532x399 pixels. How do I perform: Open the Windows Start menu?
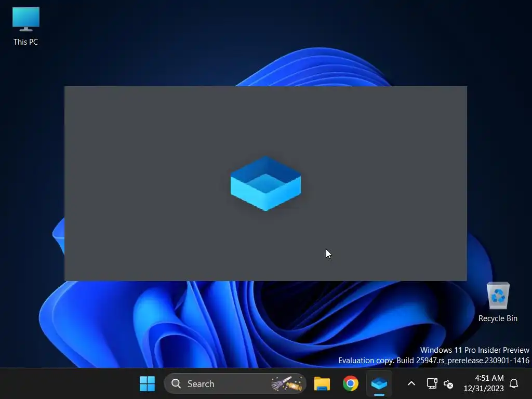147,384
